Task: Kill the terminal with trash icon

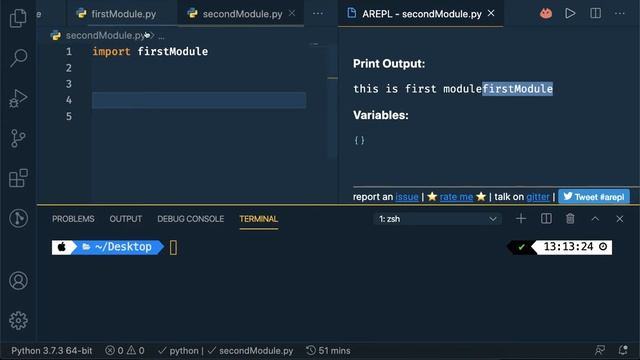Action: [x=570, y=219]
